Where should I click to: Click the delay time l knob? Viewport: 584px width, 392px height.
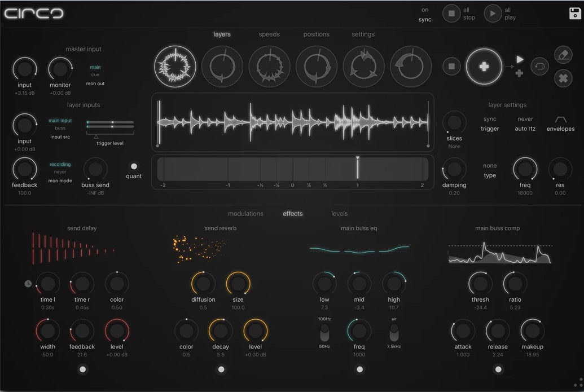(x=47, y=284)
